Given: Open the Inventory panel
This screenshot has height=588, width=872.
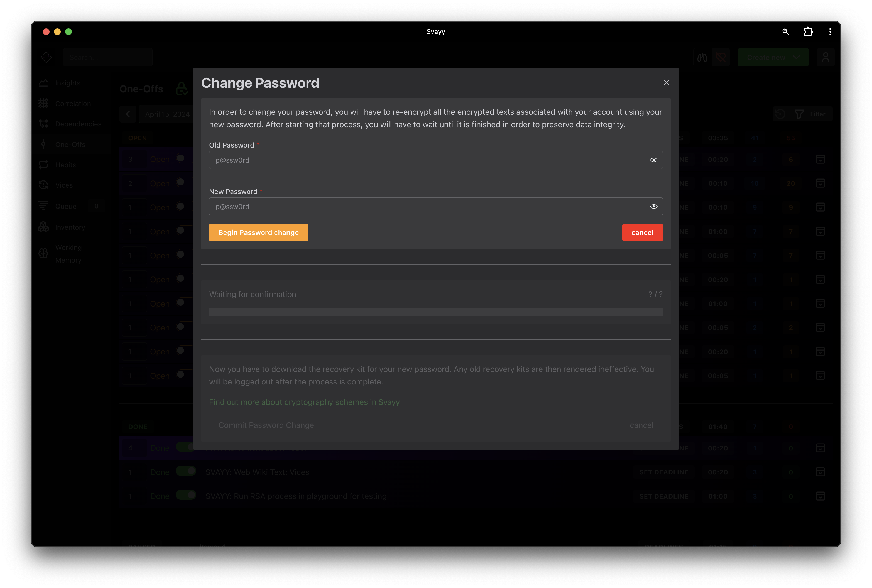Looking at the screenshot, I should (70, 226).
